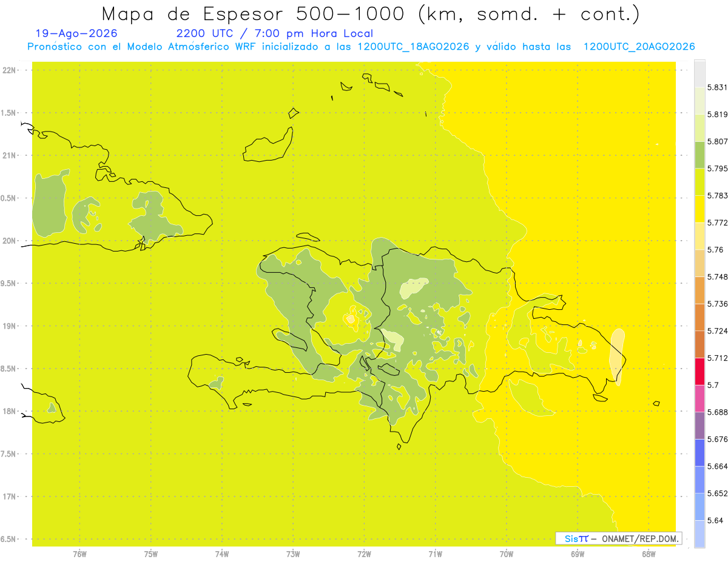Click the longitude label '70W'
This screenshot has width=728, height=562.
[506, 554]
